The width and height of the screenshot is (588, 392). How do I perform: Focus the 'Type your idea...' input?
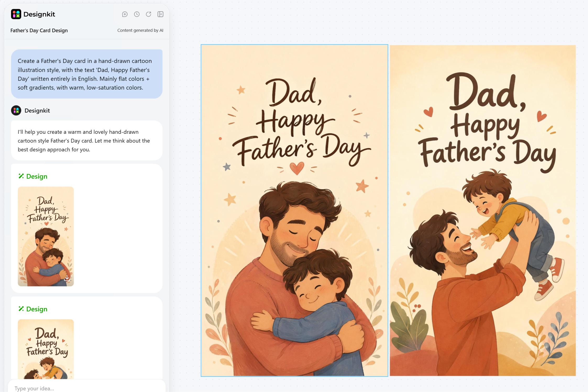[x=87, y=388]
